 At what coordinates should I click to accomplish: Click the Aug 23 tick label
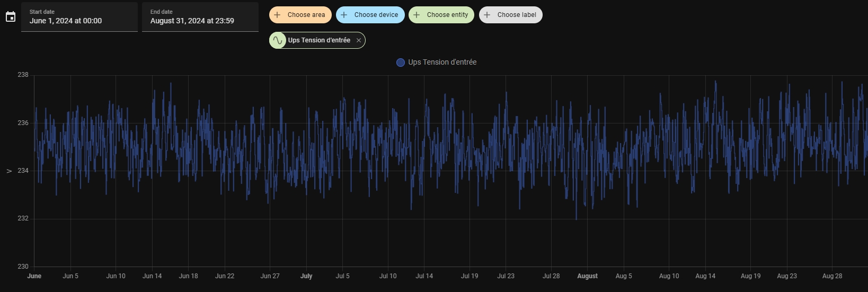787,276
